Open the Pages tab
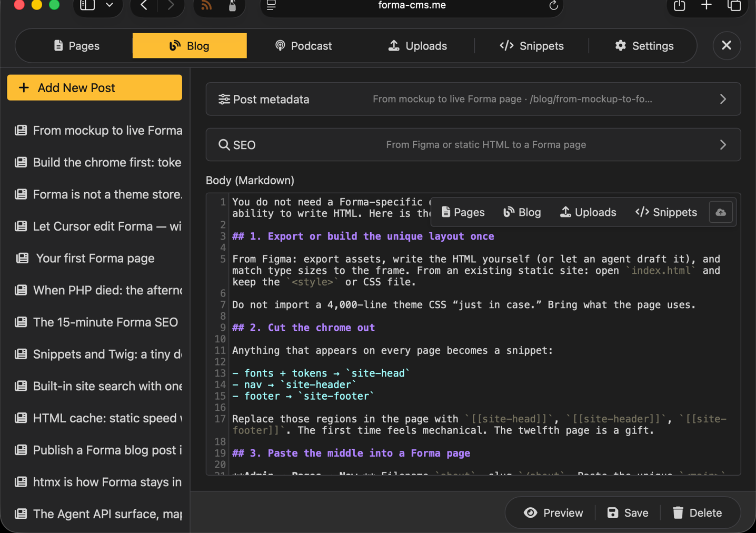Image resolution: width=756 pixels, height=533 pixels. (x=76, y=46)
